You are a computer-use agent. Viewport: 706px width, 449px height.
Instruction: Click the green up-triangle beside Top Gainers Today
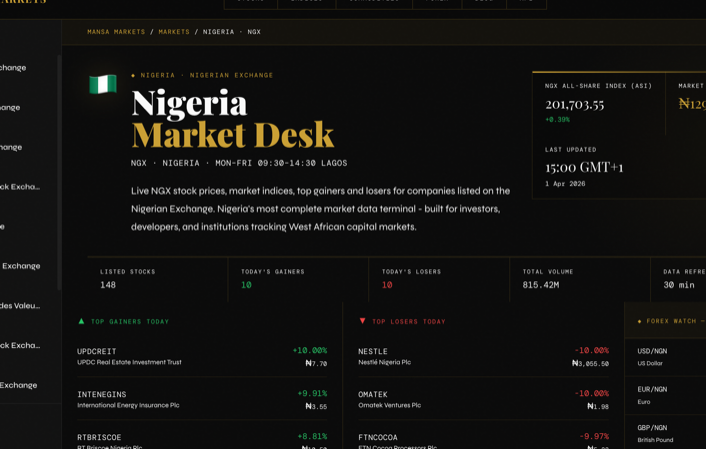[x=81, y=321]
